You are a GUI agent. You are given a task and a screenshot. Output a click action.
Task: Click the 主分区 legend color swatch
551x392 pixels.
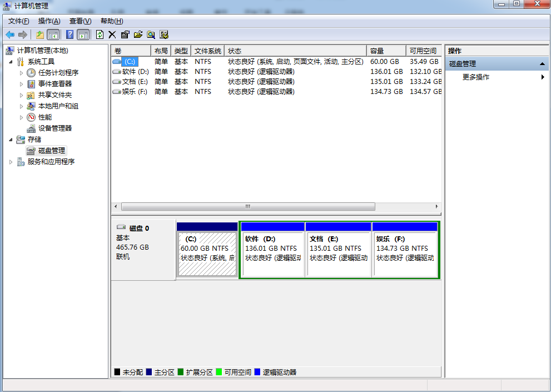[148, 372]
